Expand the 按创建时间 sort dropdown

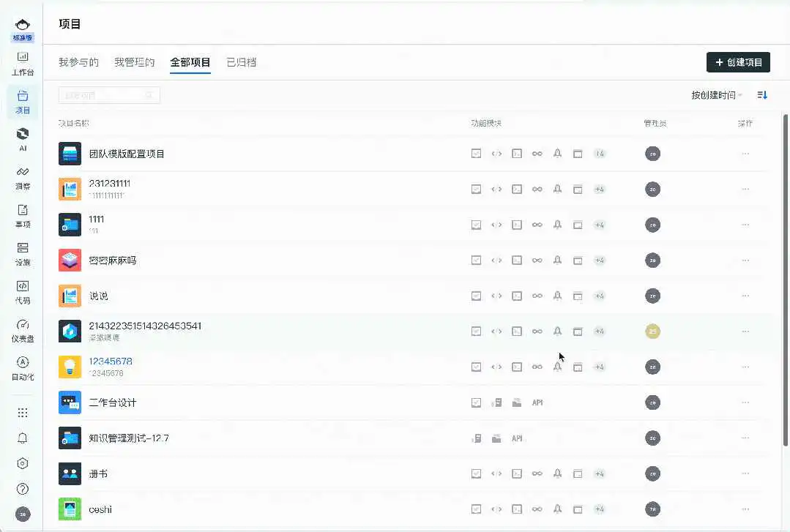[716, 95]
